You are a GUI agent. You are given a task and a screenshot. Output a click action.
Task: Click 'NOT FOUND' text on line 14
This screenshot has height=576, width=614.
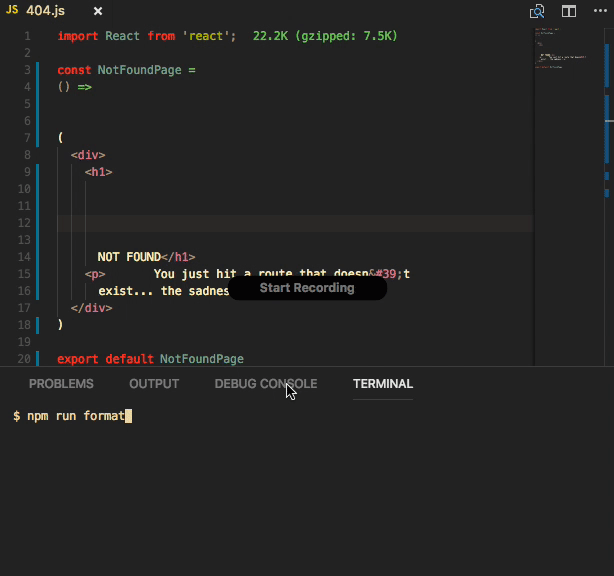[129, 257]
